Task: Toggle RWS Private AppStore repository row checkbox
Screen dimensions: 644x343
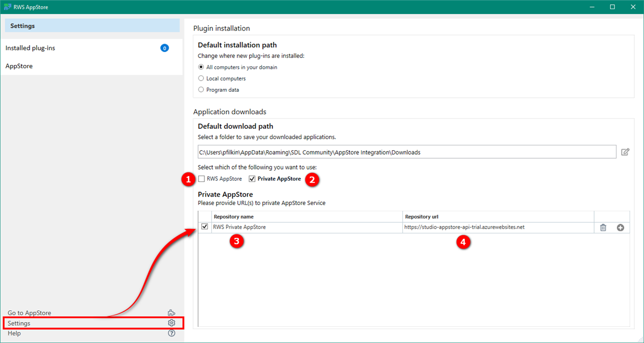Action: [204, 227]
